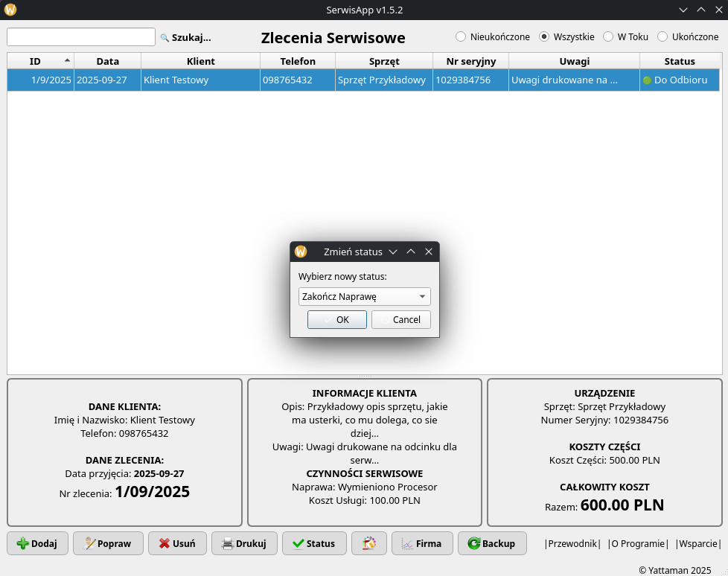The width and height of the screenshot is (728, 576).
Task: Select the W Toku radio filter
Action: click(608, 36)
